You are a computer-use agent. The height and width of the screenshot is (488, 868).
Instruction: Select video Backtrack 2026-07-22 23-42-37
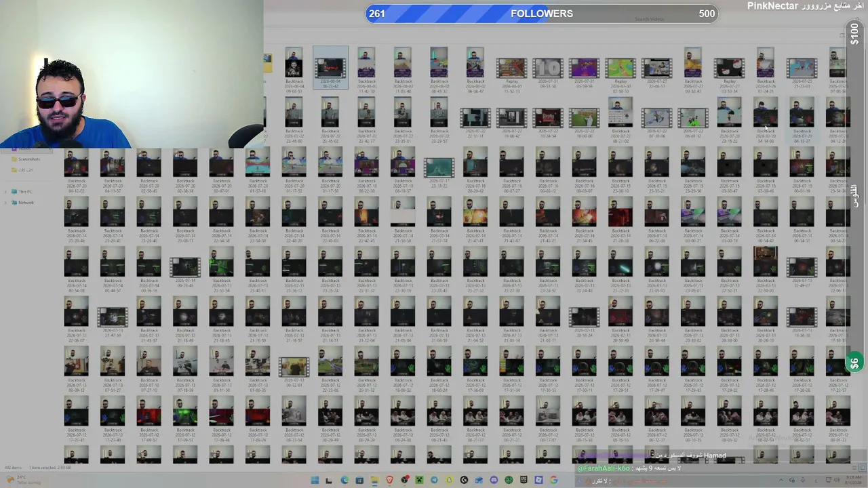click(x=366, y=119)
